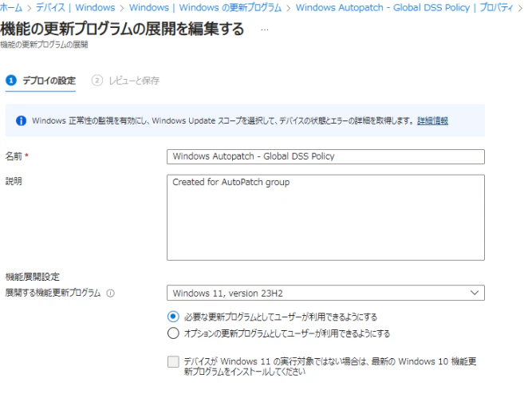The image size is (532, 394).
Task: Click the 説明 label text
Action: pos(14,181)
